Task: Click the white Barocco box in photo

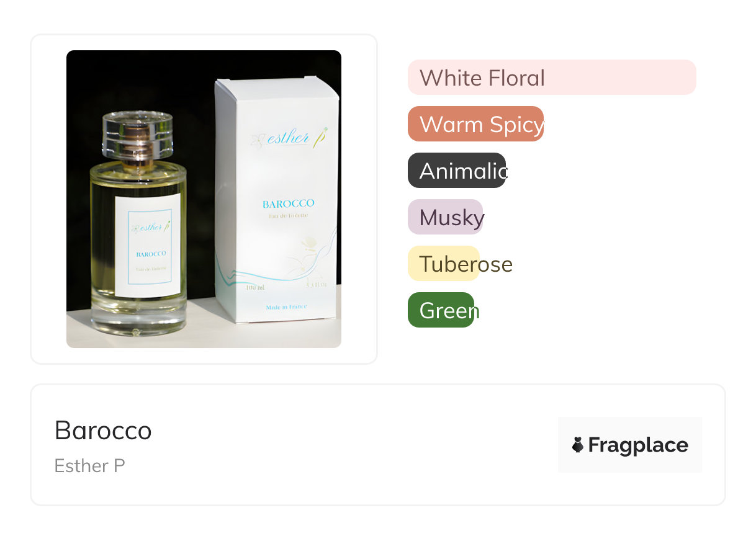Action: [x=277, y=200]
